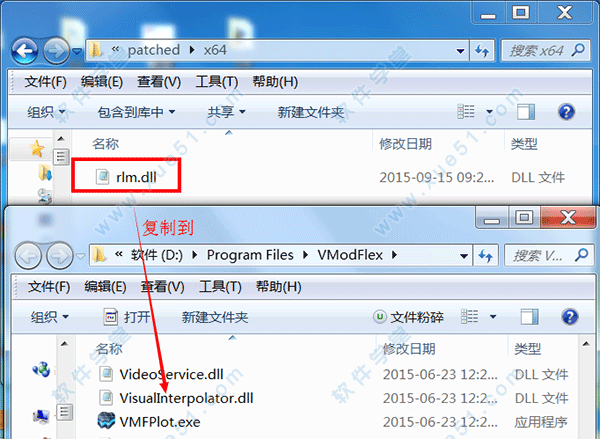This screenshot has width=600, height=439.
Task: Expand address history dropdown in VModFlex path bar
Action: coord(464,256)
